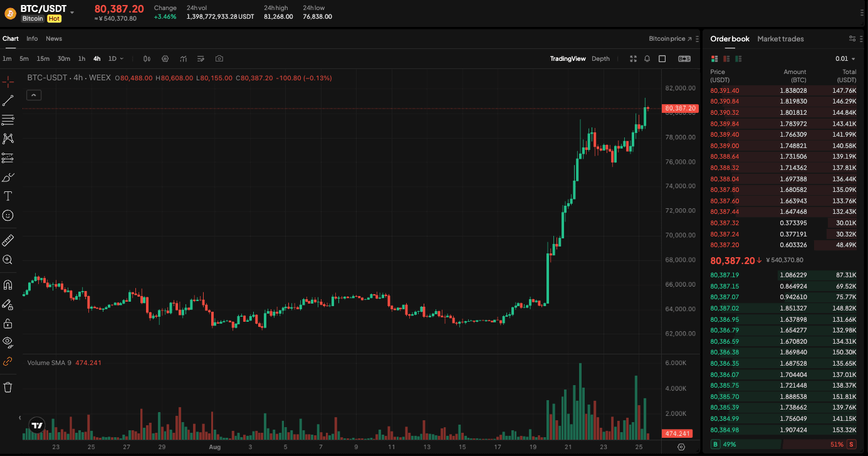Show only asks (red) order book view
The image size is (868, 456).
point(726,59)
